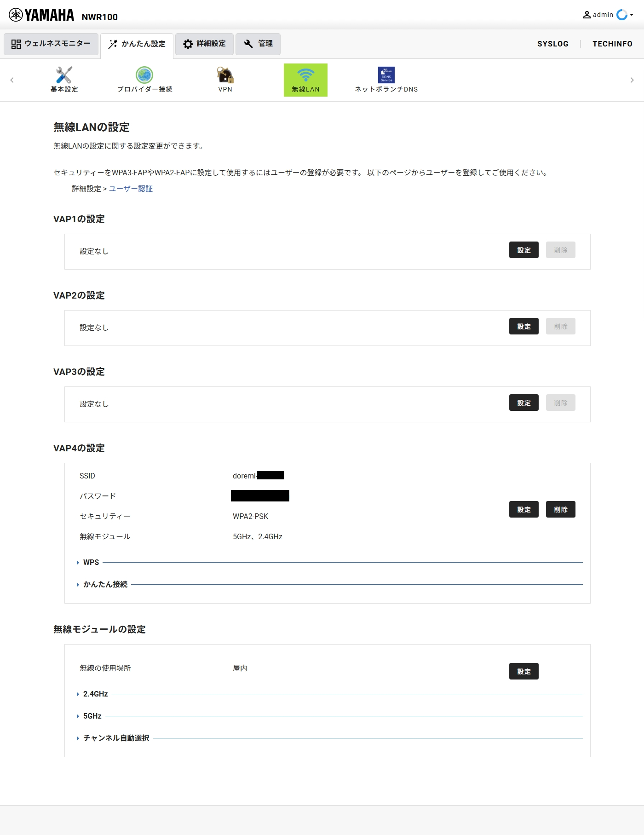This screenshot has width=644, height=835.
Task: Click 削除 button for VAP4
Action: point(561,509)
